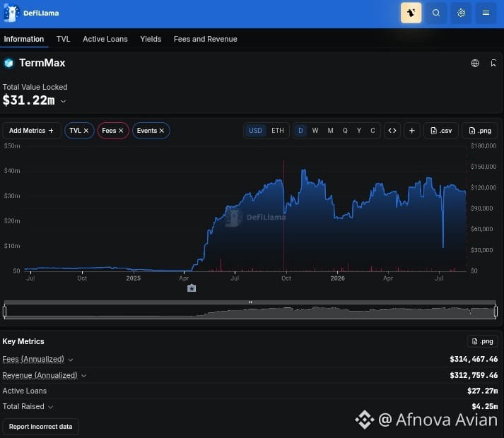Click the Key Metrics heading
This screenshot has width=504, height=438.
pos(23,341)
